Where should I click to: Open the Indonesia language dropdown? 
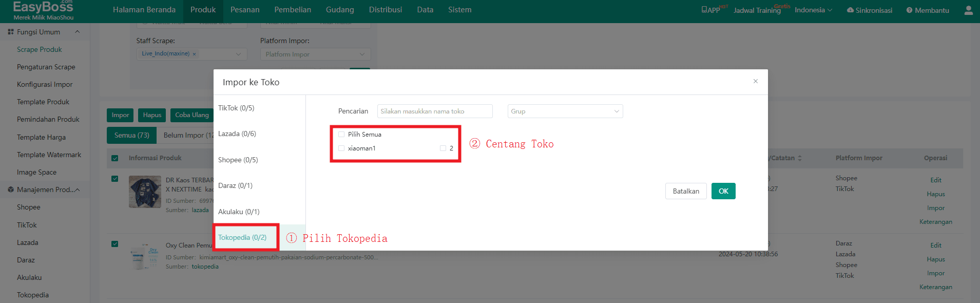[x=813, y=10]
